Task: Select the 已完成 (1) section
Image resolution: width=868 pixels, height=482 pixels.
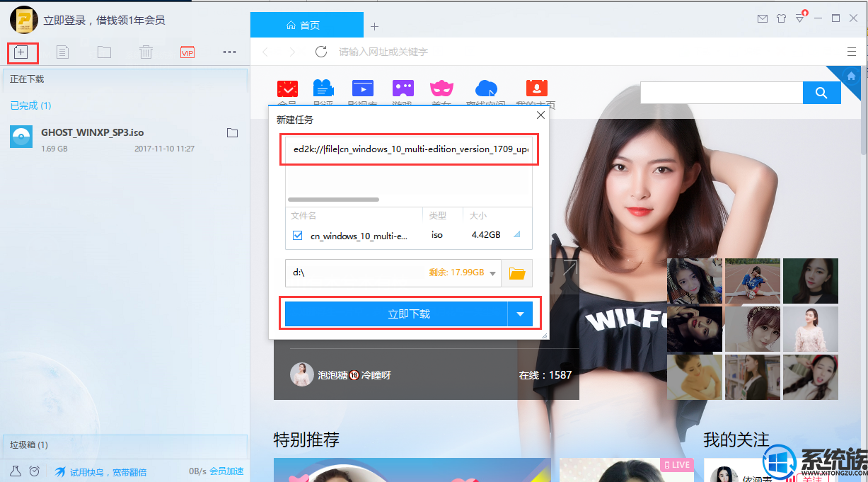Action: tap(30, 105)
